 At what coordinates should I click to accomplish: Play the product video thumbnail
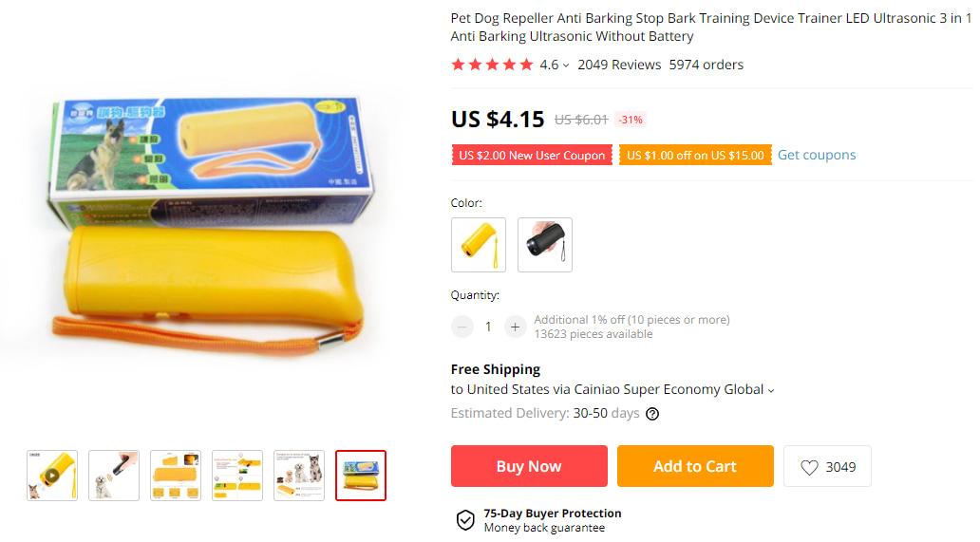52,476
